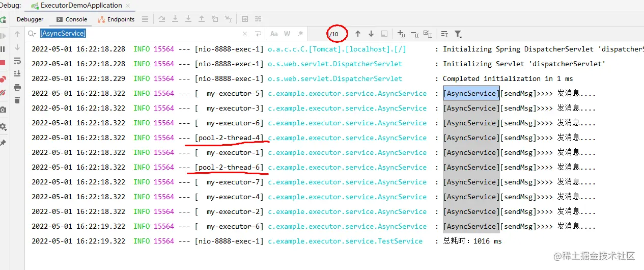Open the search filter funnel dropdown
Screen dimensions: 644x270
click(458, 34)
